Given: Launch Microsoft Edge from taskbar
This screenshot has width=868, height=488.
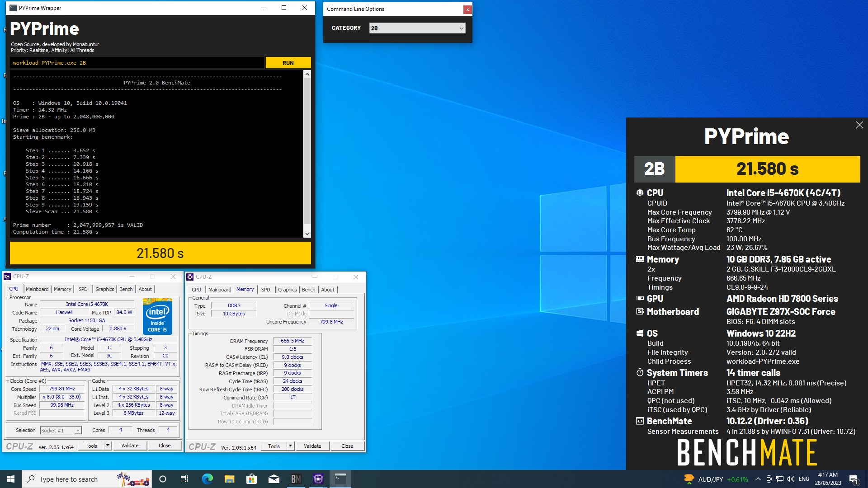Looking at the screenshot, I should (x=207, y=479).
